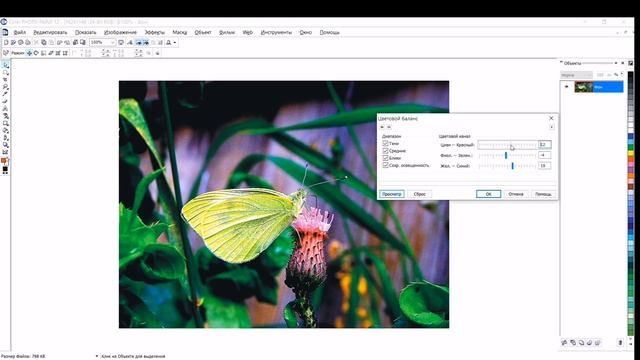Hide the background object via its eye icon
Image resolution: width=640 pixels, height=360 pixels.
(567, 87)
